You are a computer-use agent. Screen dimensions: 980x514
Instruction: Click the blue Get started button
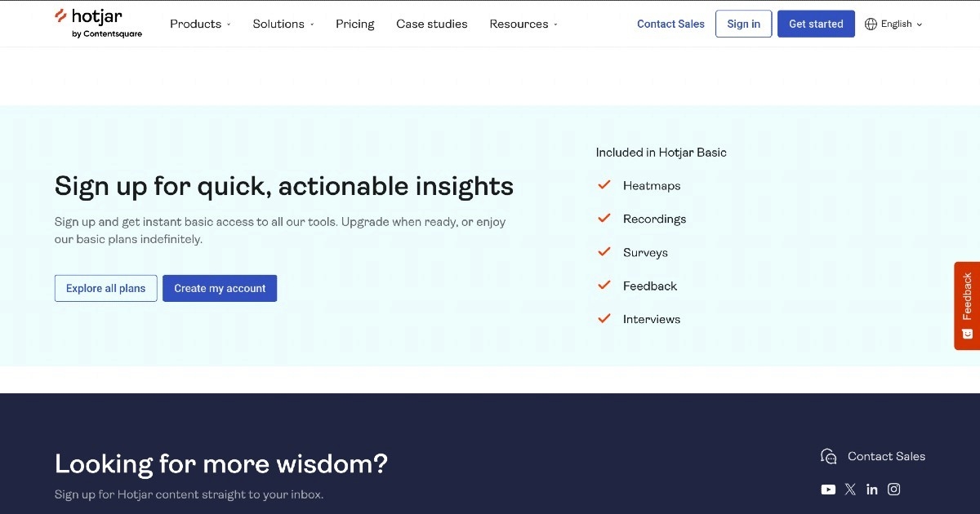click(816, 24)
